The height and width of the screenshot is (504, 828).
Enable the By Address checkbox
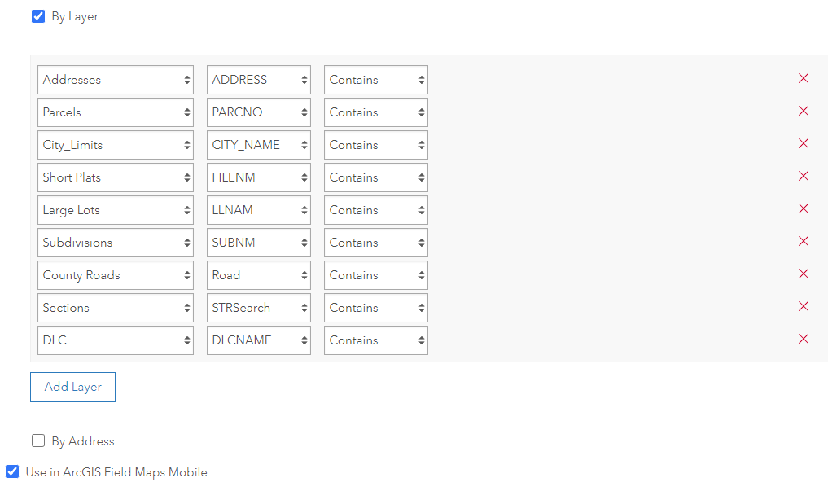[x=38, y=441]
